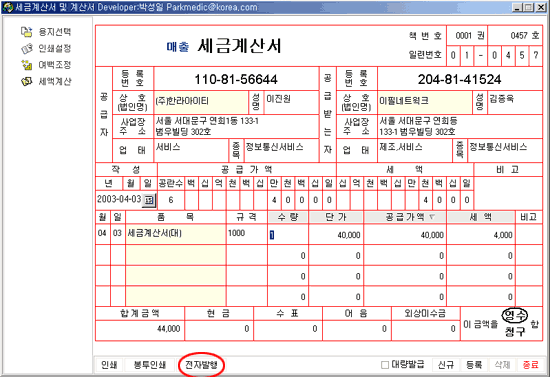Image resolution: width=550 pixels, height=377 pixels.
Task: Click the highlighted quantity cell 1
Action: pos(288,235)
